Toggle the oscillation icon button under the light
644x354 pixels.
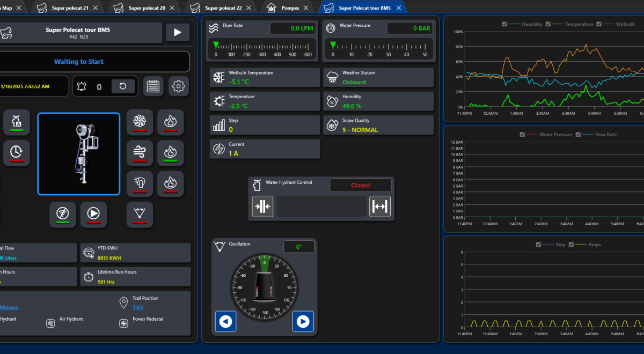(x=140, y=215)
